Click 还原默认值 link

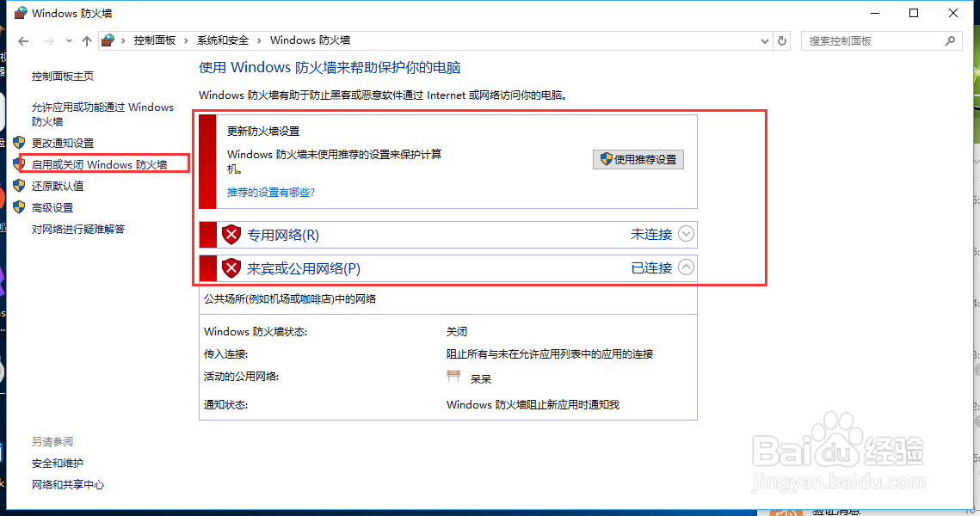pos(58,186)
